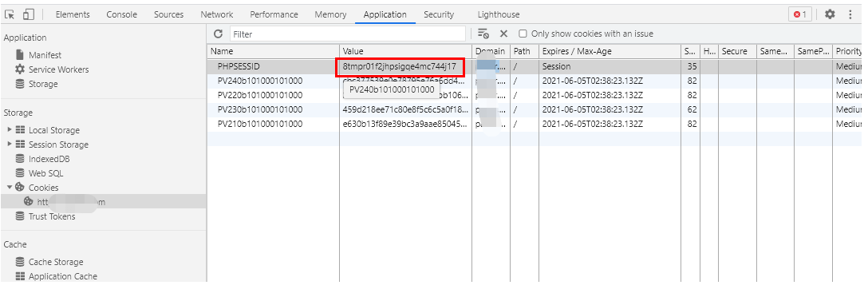Screen dimensions: 868x301
Task: Sort by the Name column header
Action: (274, 52)
